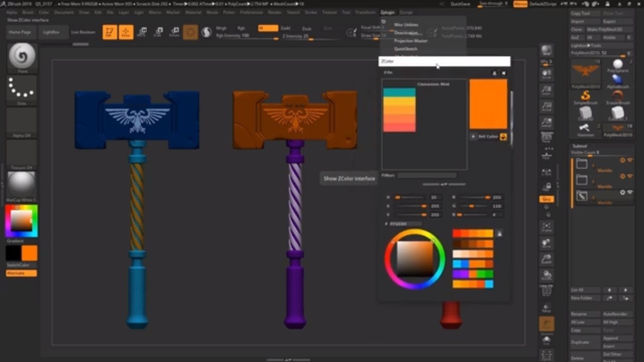Expand the first Martillo subtool folder
Viewport: 644px width, 362px height.
point(582,163)
